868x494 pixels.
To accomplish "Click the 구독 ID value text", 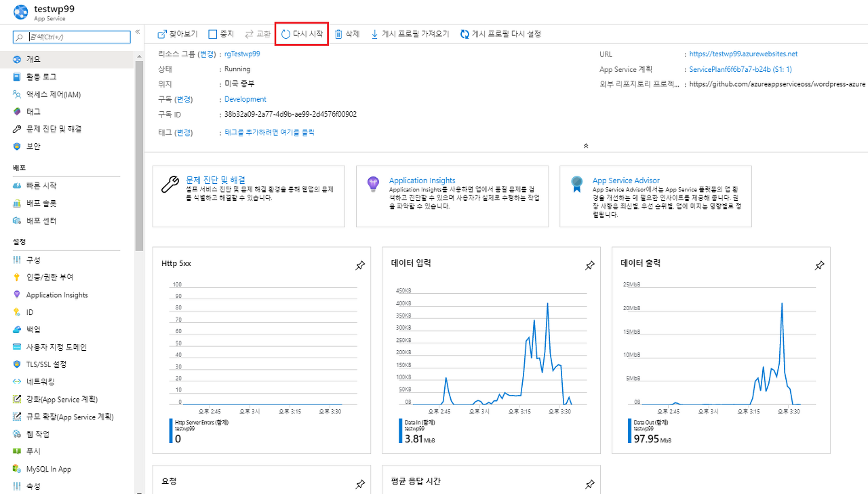I will pos(291,114).
